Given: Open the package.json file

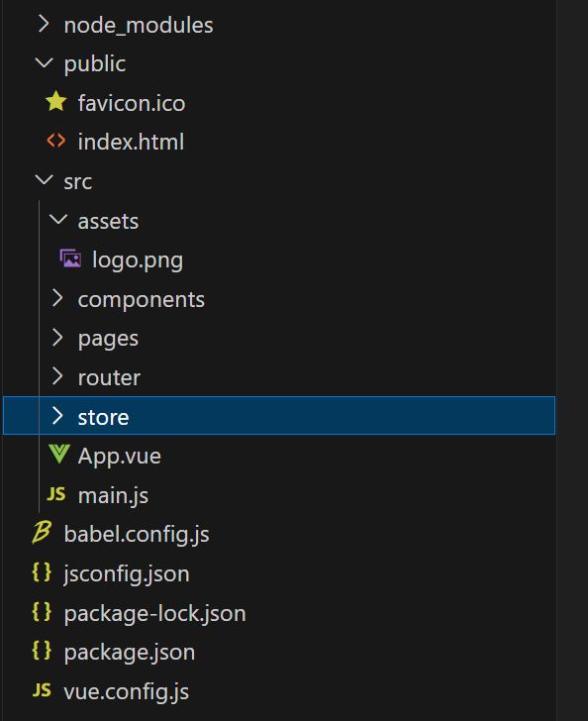Looking at the screenshot, I should point(130,652).
